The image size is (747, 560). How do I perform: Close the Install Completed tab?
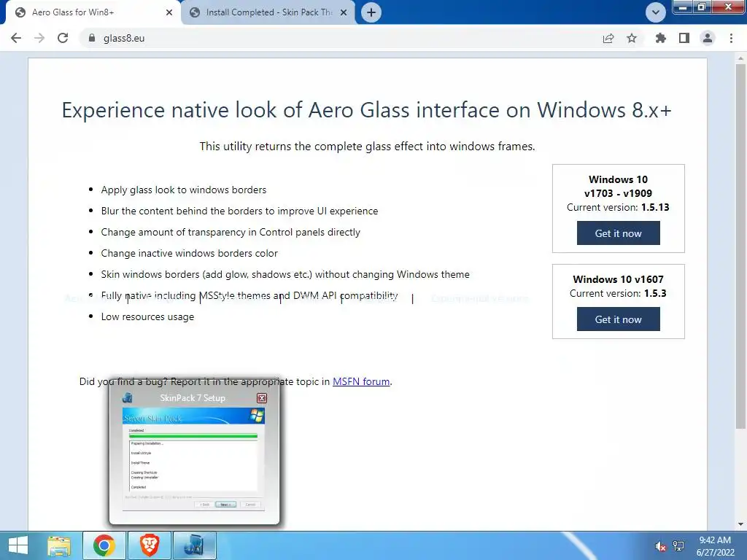[x=344, y=12]
